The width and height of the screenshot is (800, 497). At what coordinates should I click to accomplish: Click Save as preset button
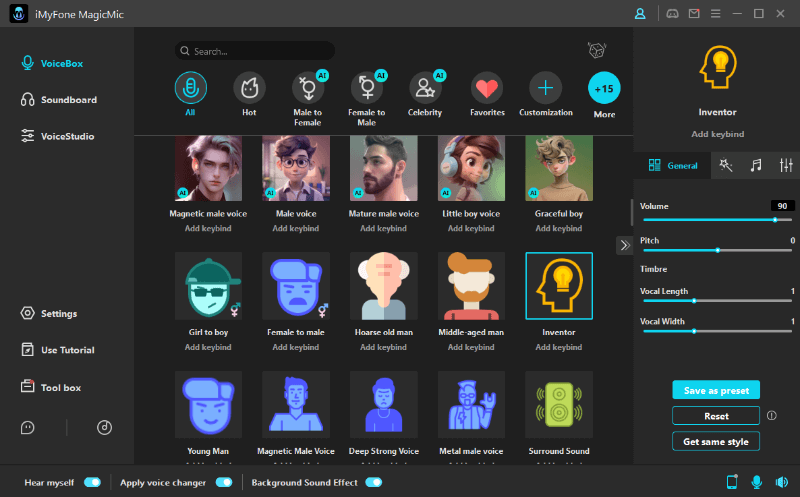pyautogui.click(x=716, y=390)
